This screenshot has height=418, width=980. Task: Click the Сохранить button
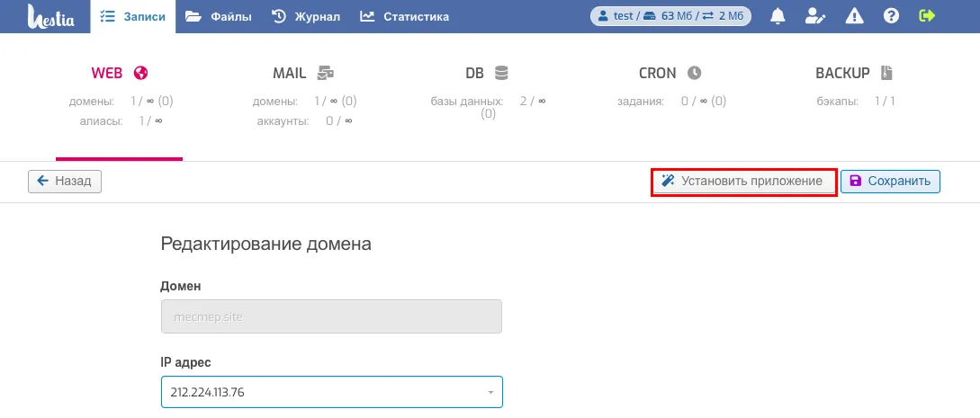click(x=891, y=182)
